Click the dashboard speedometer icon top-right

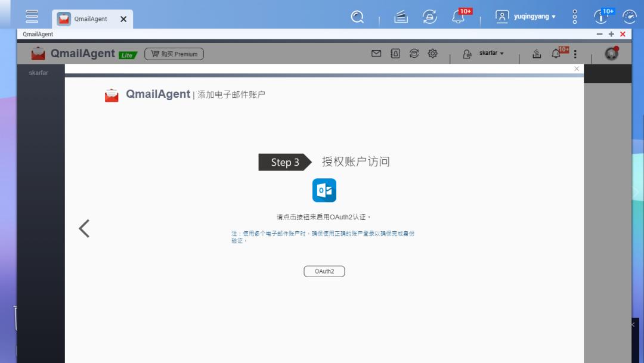pos(629,16)
